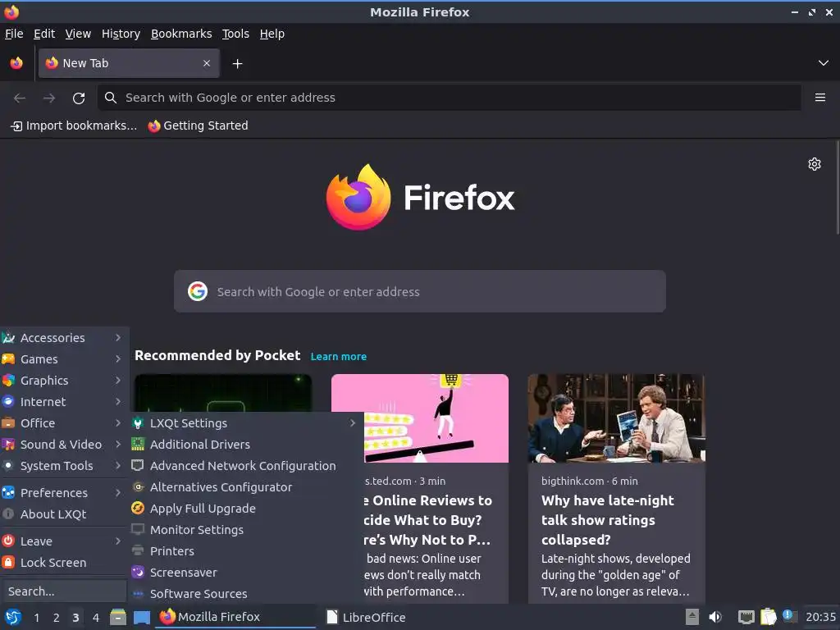Go forward one page
The height and width of the screenshot is (630, 840).
point(49,98)
